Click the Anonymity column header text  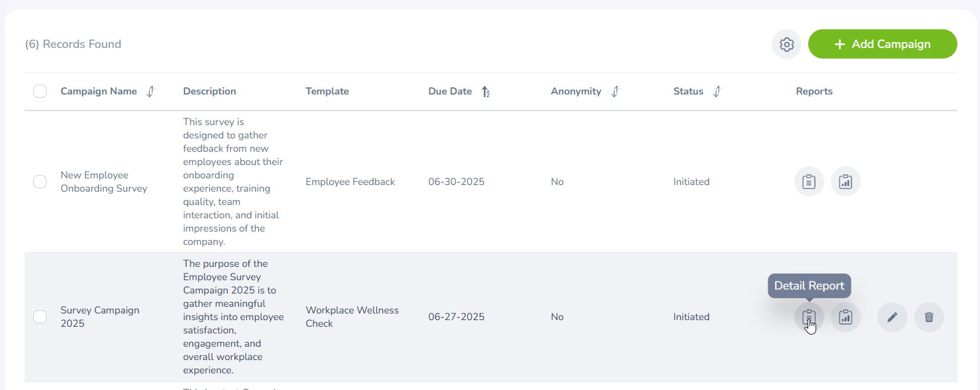576,91
